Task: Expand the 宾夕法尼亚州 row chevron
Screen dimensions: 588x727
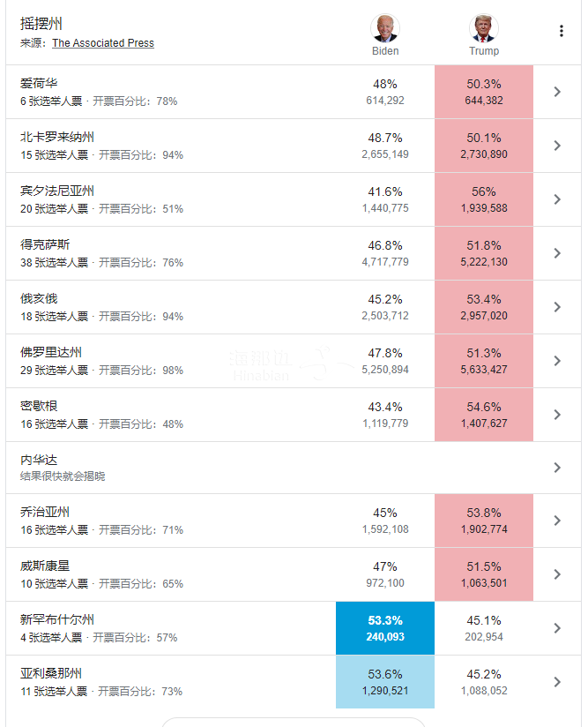Action: (x=557, y=199)
